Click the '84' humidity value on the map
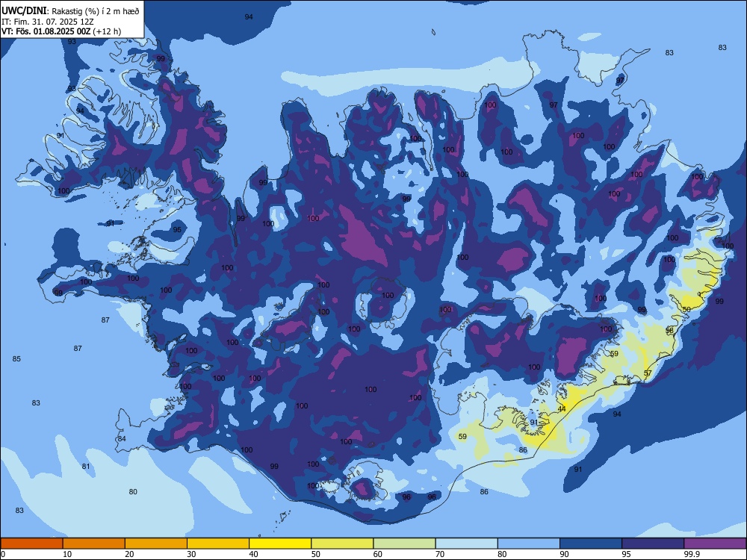 click(122, 438)
